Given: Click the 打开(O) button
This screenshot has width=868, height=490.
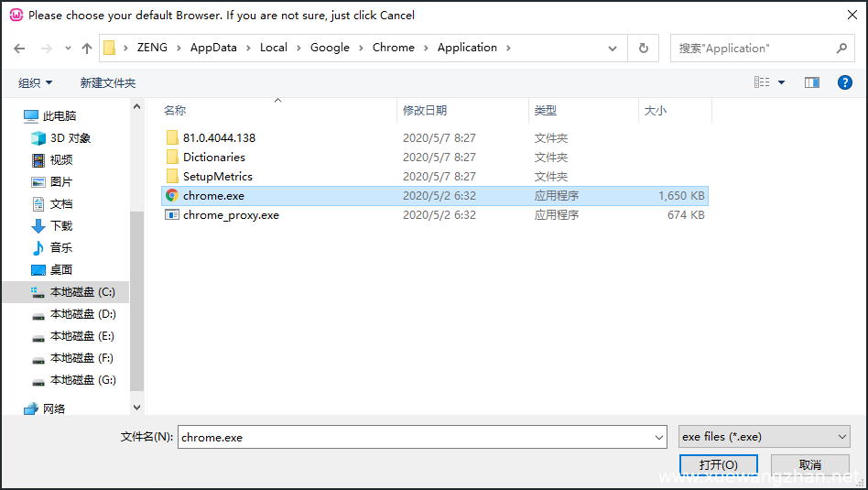Looking at the screenshot, I should [x=718, y=464].
